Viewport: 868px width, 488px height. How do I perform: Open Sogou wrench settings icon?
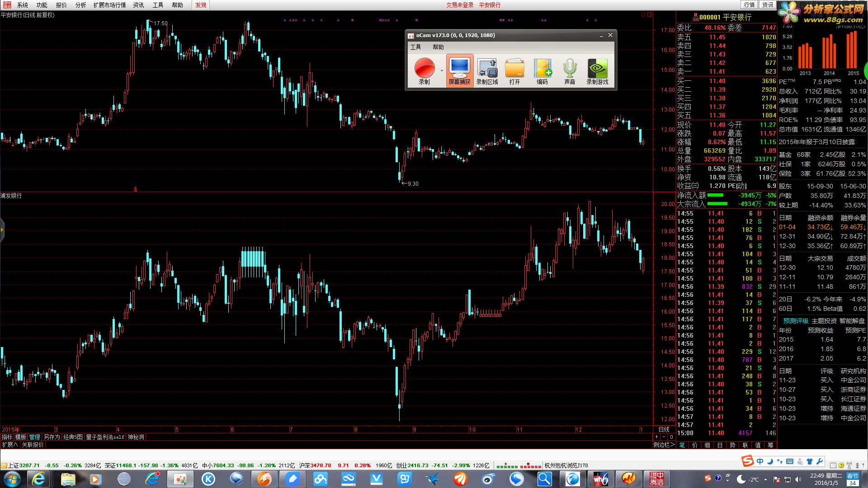click(819, 461)
